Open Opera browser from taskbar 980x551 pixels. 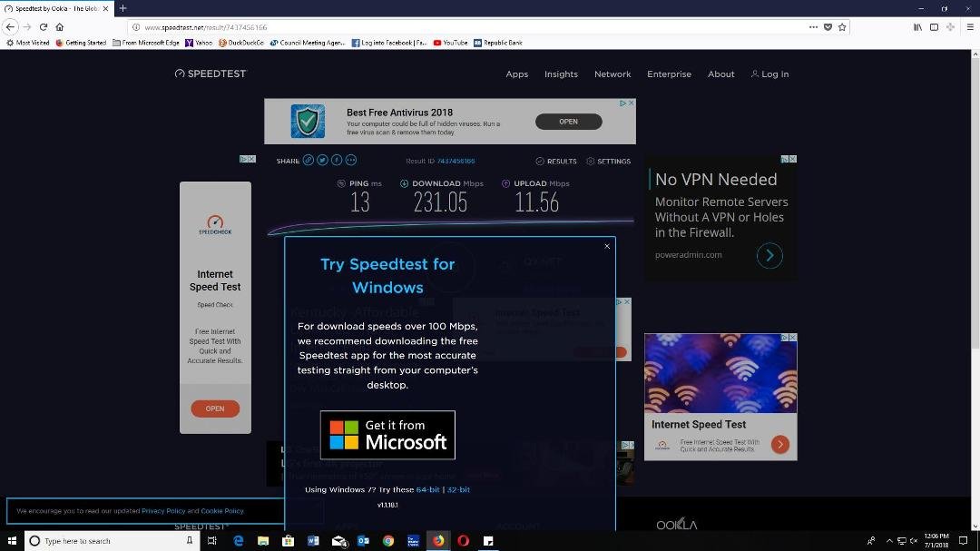463,540
